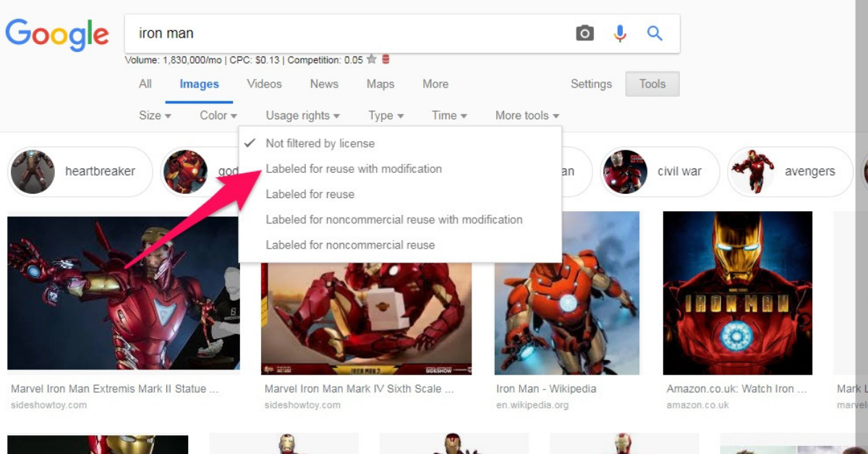This screenshot has height=454, width=868.
Task: Open Settings
Action: point(591,84)
